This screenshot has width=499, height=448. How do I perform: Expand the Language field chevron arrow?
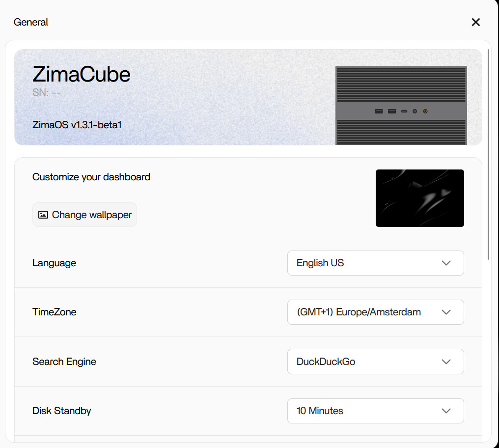click(x=446, y=263)
